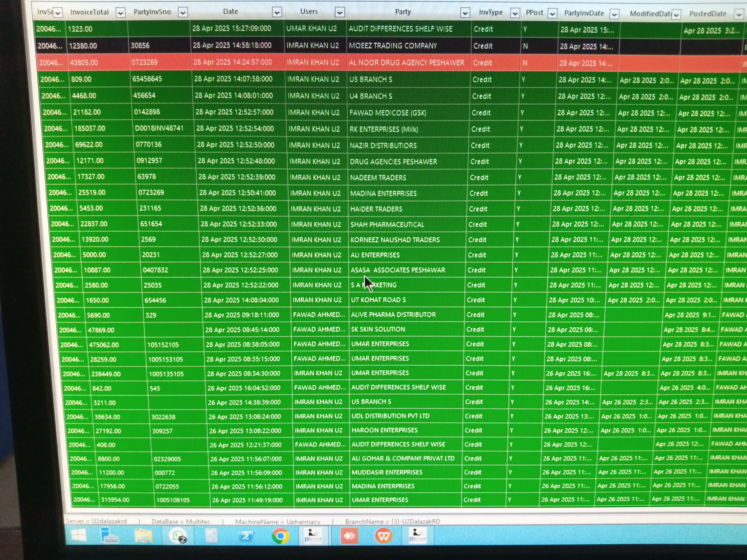Click the PartyInvSno column header
Viewport: 747px width, 560px height.
click(152, 12)
